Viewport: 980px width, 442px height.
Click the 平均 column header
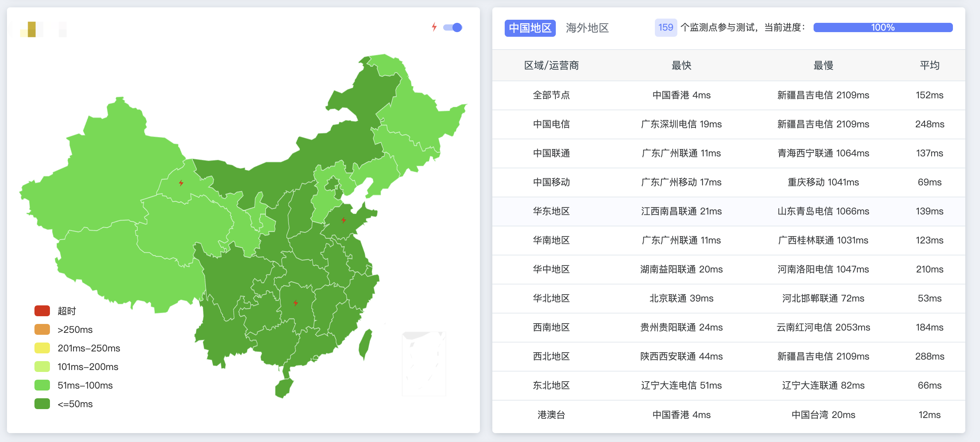click(929, 65)
